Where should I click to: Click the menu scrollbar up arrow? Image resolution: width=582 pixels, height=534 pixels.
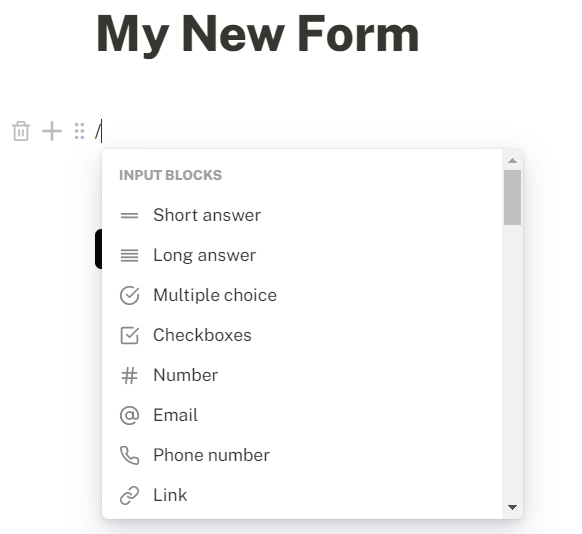coord(513,160)
